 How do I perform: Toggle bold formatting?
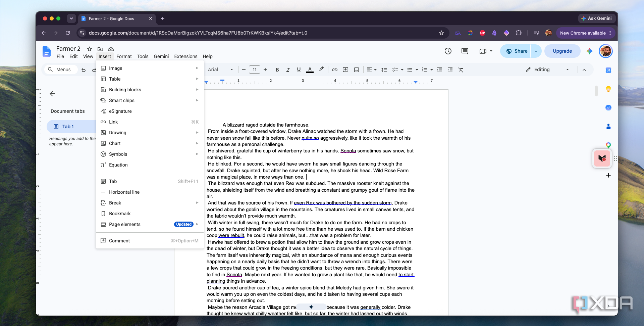pyautogui.click(x=277, y=70)
